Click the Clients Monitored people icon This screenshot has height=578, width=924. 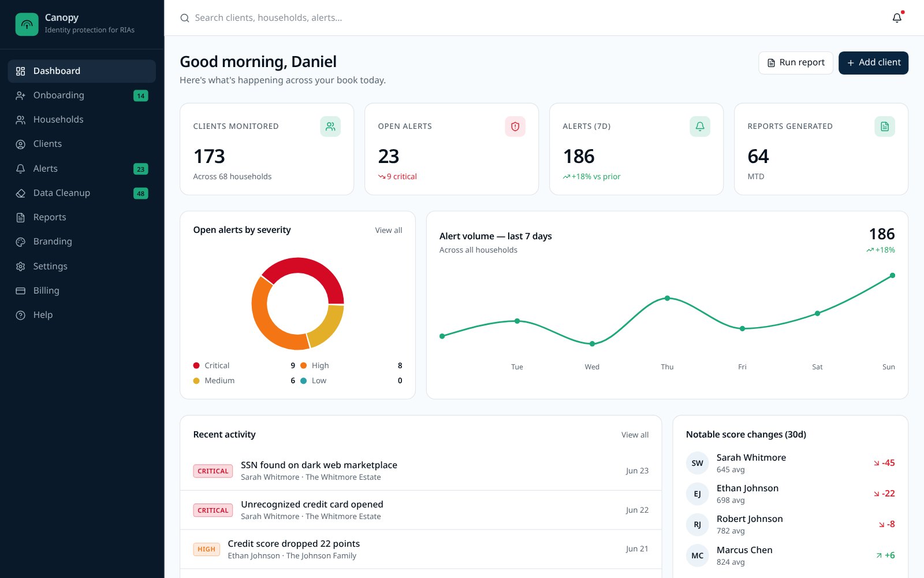330,126
